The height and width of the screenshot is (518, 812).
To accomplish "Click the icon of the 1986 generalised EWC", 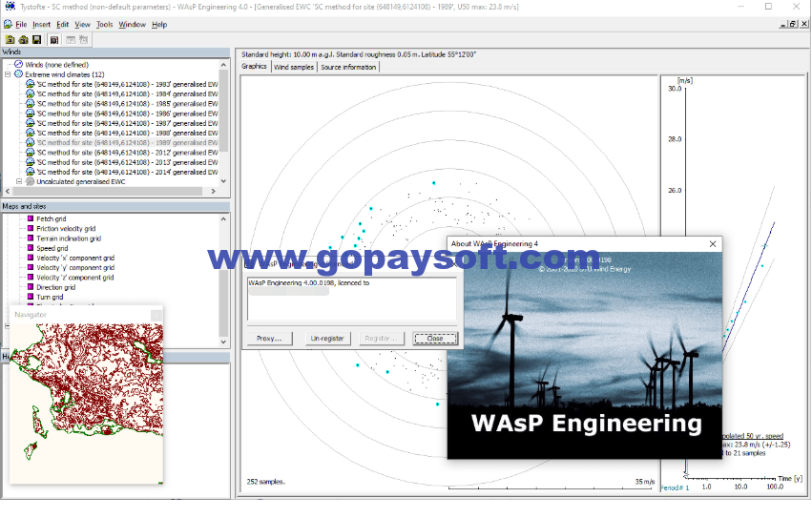I will pos(30,114).
